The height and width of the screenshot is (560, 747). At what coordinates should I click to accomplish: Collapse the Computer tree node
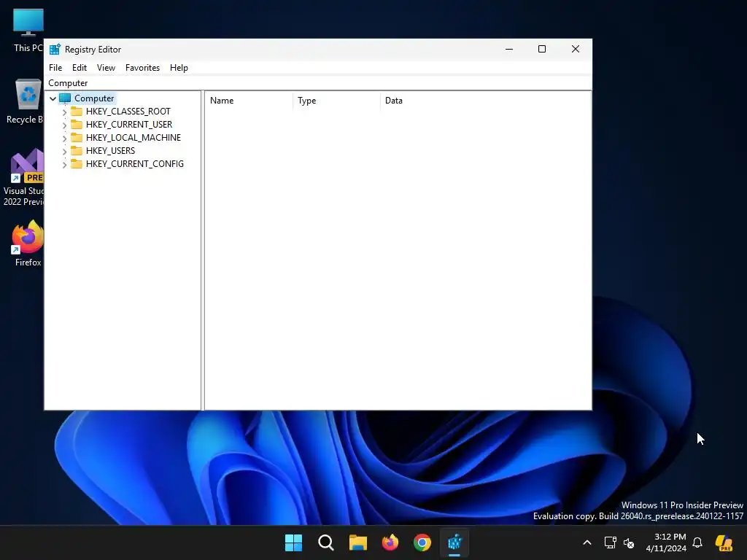coord(53,98)
